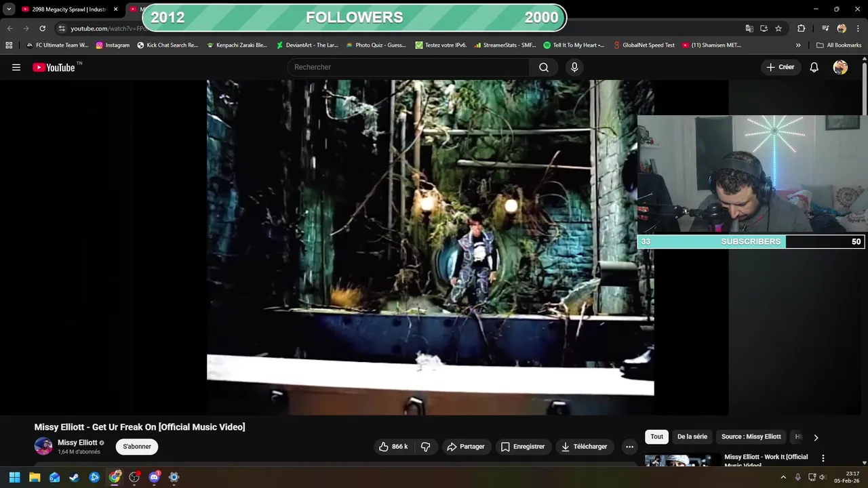Click the Partager share button
The width and height of the screenshot is (868, 488).
[466, 447]
